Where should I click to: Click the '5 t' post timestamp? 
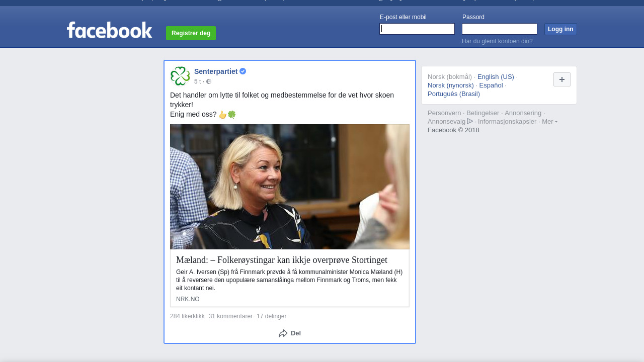coord(197,81)
